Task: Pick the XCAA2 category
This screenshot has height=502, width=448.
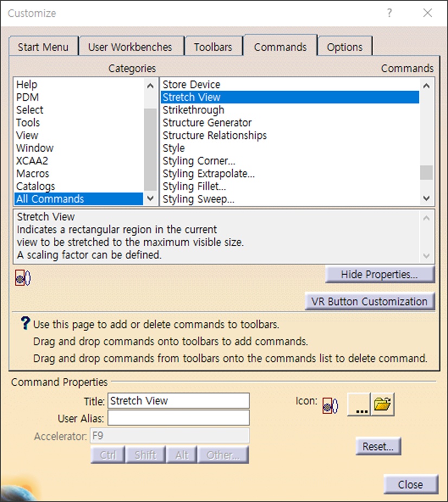Action: (79, 161)
